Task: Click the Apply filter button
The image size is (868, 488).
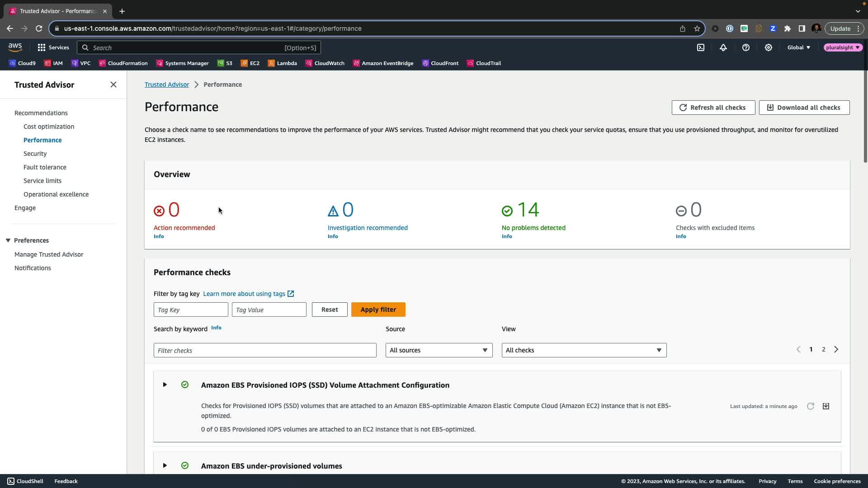Action: pos(378,310)
